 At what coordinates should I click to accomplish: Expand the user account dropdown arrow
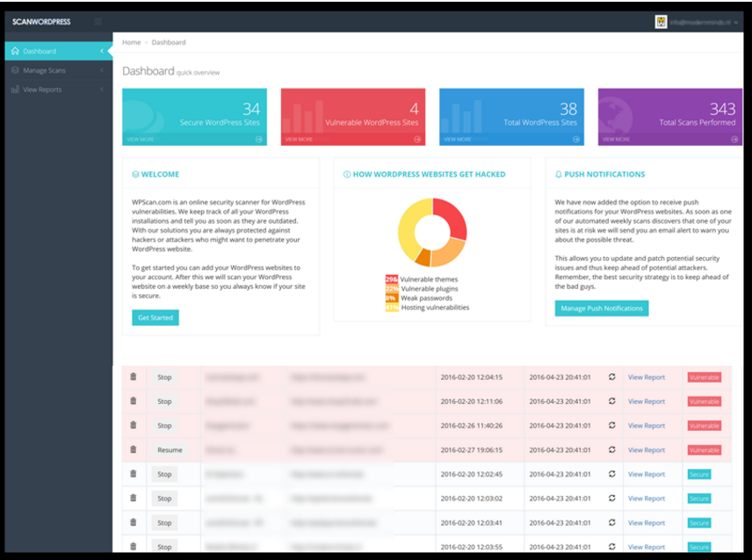pos(735,23)
